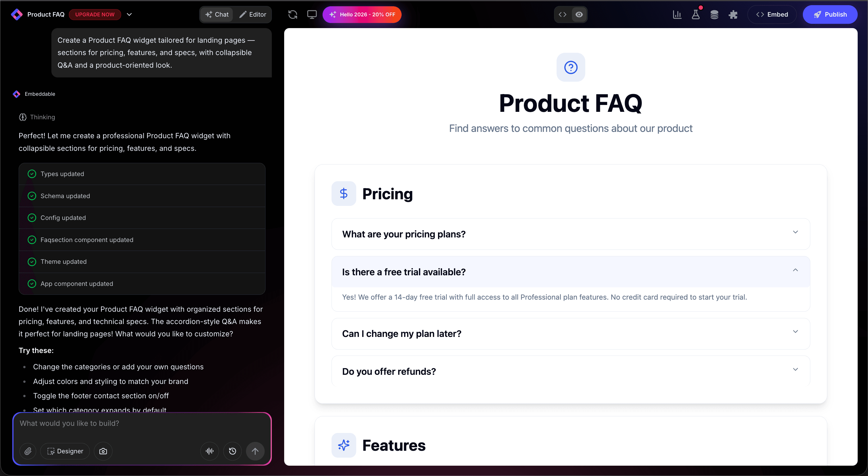Switch to the Editor tab

pos(253,14)
